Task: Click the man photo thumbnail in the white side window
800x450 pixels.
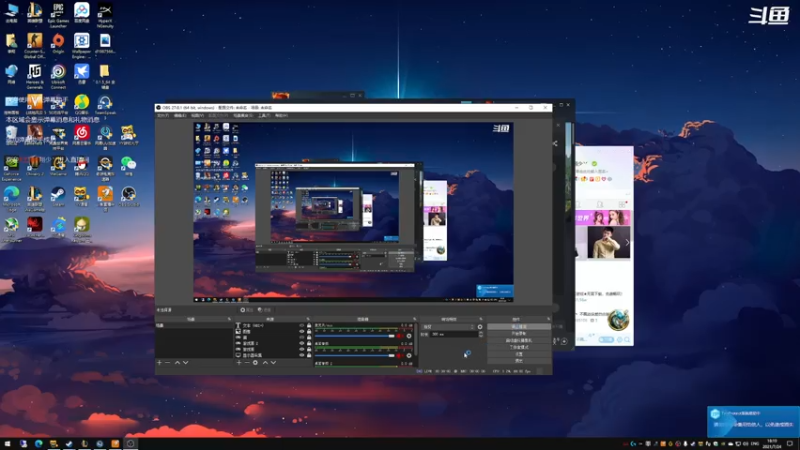Action: coord(608,242)
